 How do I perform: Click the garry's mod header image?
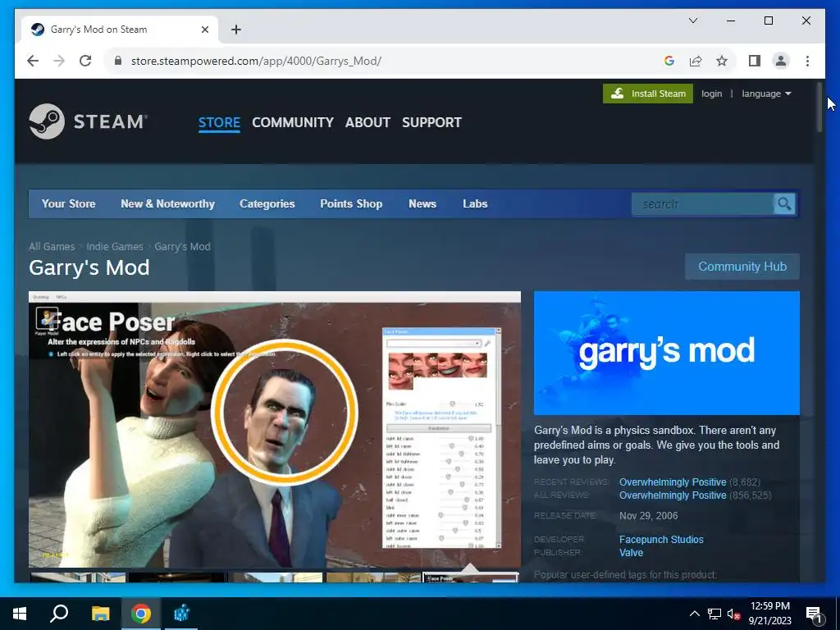(x=666, y=353)
